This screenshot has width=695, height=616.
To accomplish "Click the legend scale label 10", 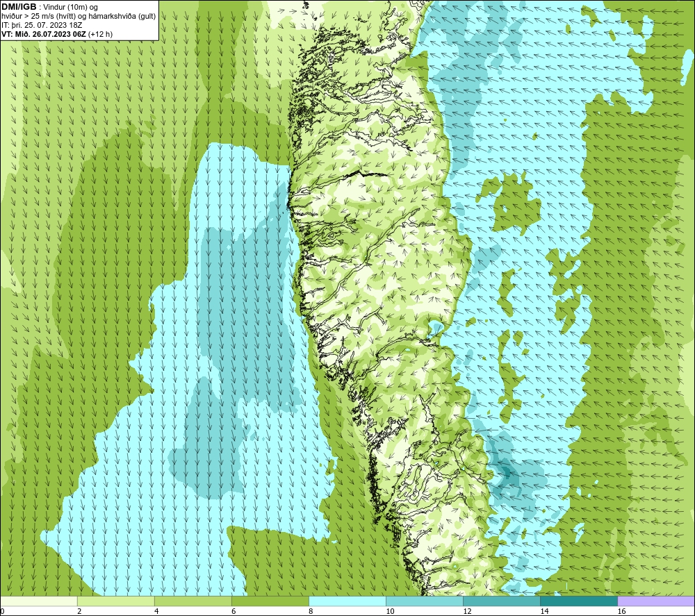I will 390,612.
